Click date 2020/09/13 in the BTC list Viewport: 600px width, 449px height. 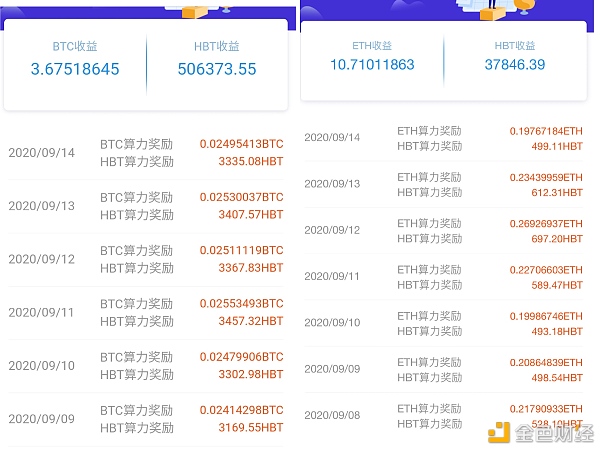(x=42, y=206)
